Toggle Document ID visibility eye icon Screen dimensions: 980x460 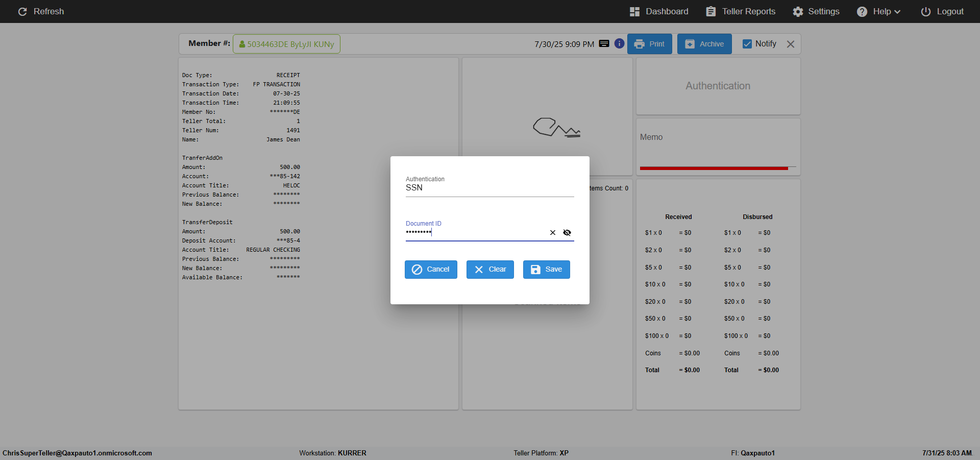567,232
